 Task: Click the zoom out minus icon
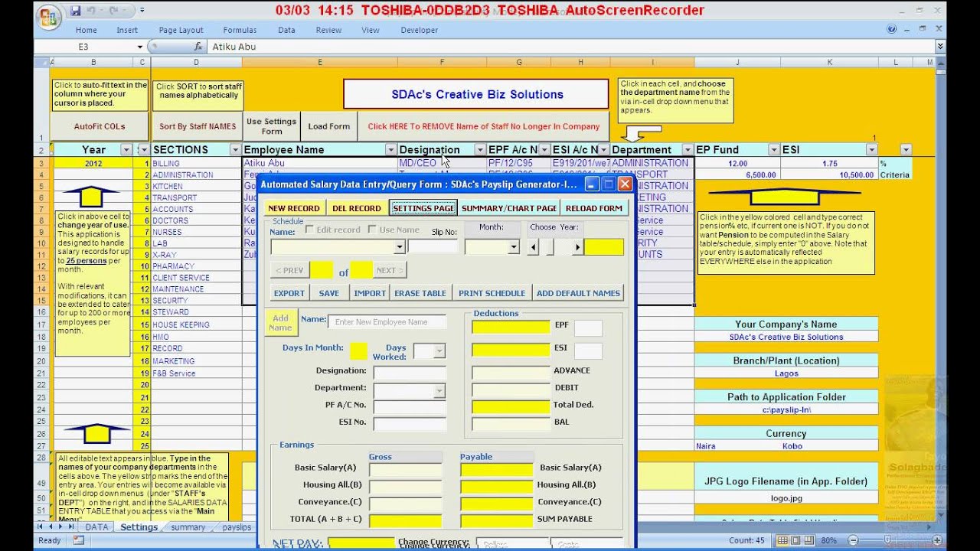coord(854,540)
